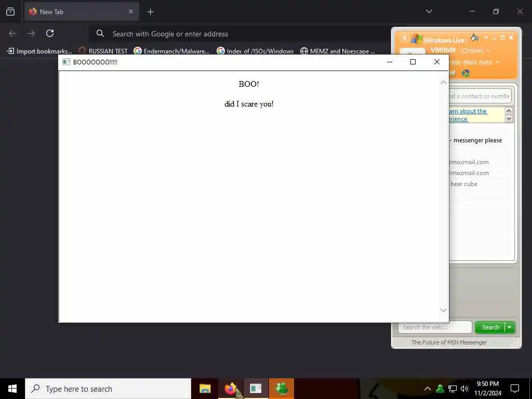Click the 'did I scare you!' text

[x=249, y=104]
